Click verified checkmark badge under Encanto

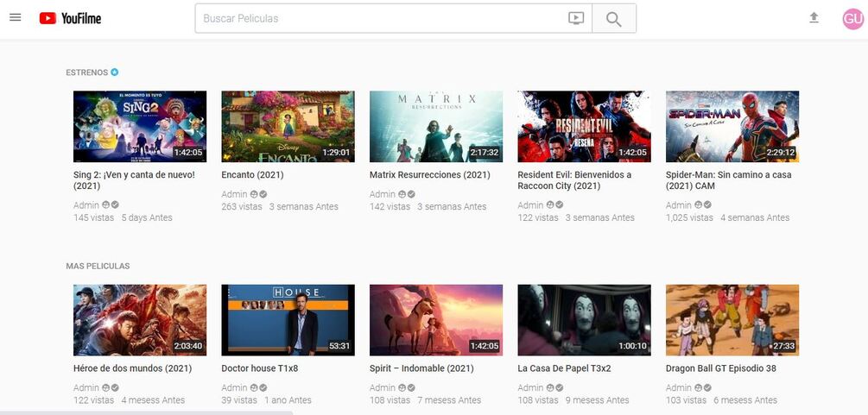point(263,194)
